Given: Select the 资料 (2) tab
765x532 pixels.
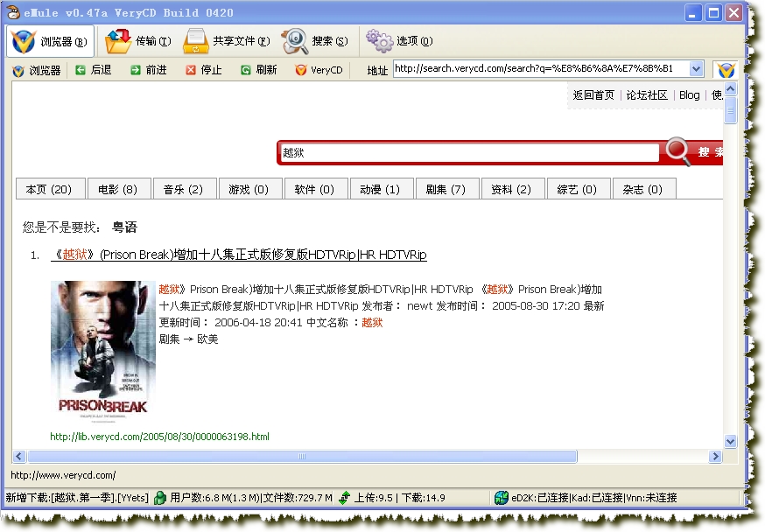Looking at the screenshot, I should click(511, 189).
